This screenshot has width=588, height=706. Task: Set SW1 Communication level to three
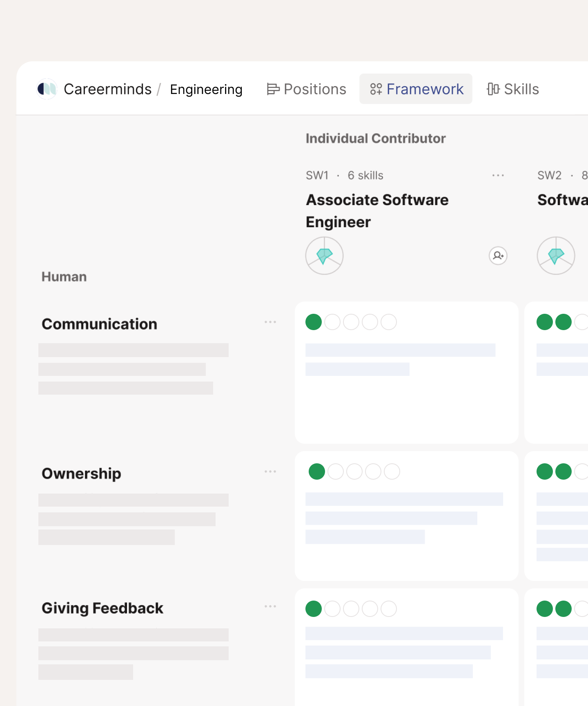pyautogui.click(x=351, y=322)
